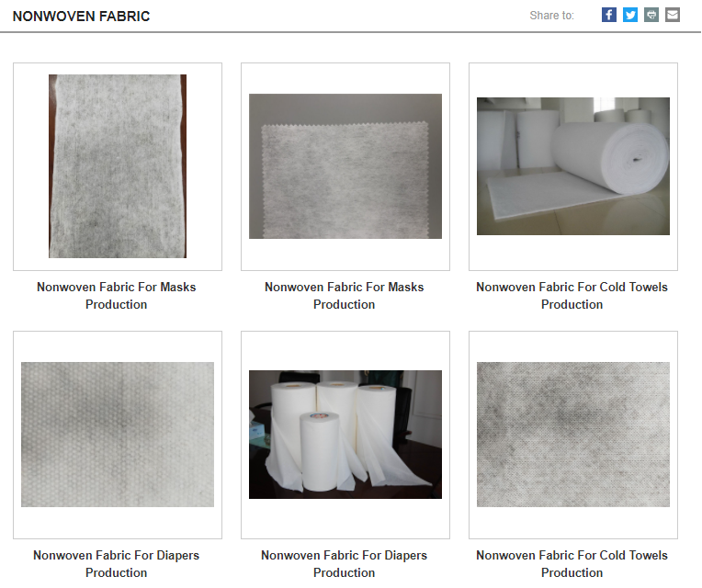Open the large white fabric roll photo

pyautogui.click(x=573, y=166)
